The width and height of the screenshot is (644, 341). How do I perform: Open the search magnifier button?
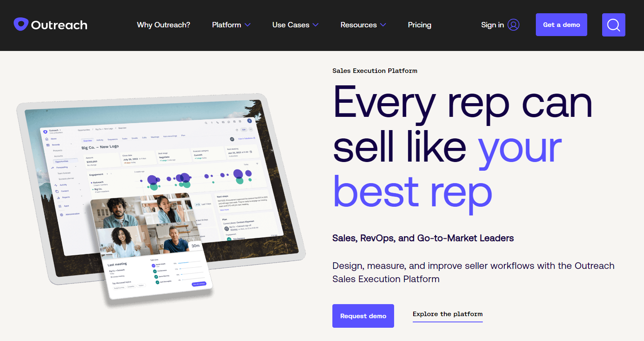click(613, 25)
